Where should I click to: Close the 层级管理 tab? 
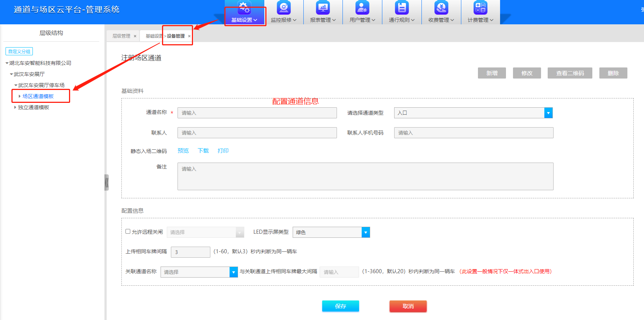135,36
